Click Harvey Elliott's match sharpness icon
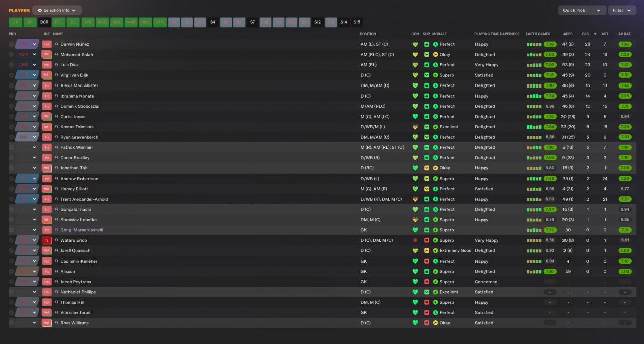Image resolution: width=644 pixels, height=344 pixels. coord(427,189)
